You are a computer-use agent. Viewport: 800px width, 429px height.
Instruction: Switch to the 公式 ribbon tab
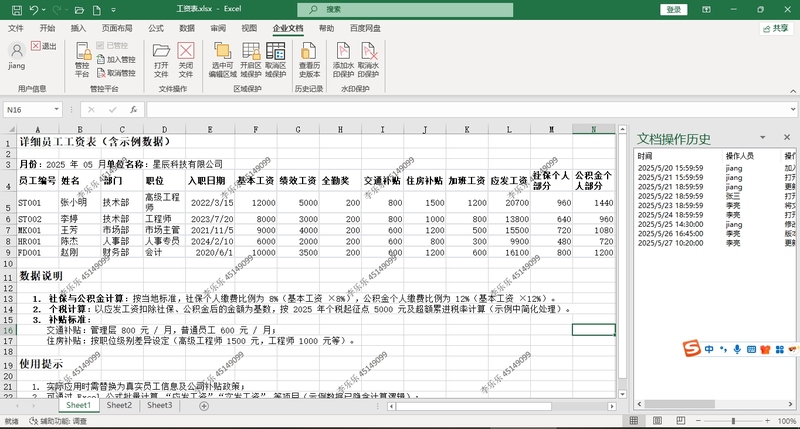[x=156, y=28]
